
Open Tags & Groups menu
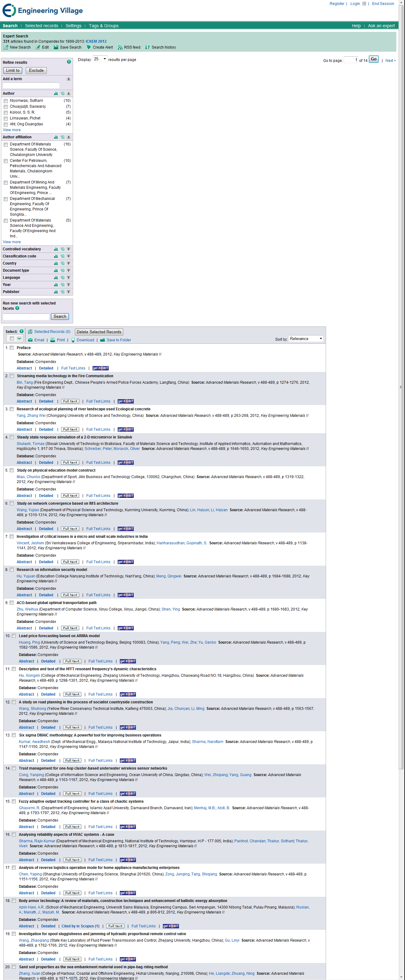pyautogui.click(x=103, y=26)
